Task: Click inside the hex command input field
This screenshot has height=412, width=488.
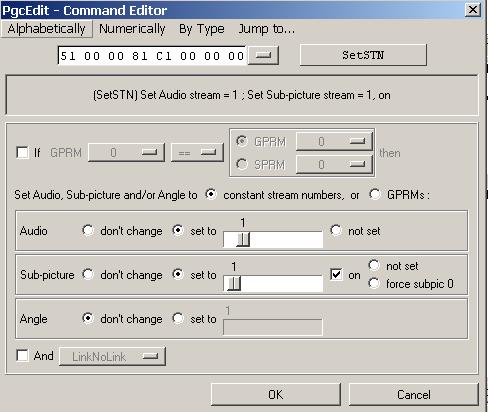Action: click(152, 56)
